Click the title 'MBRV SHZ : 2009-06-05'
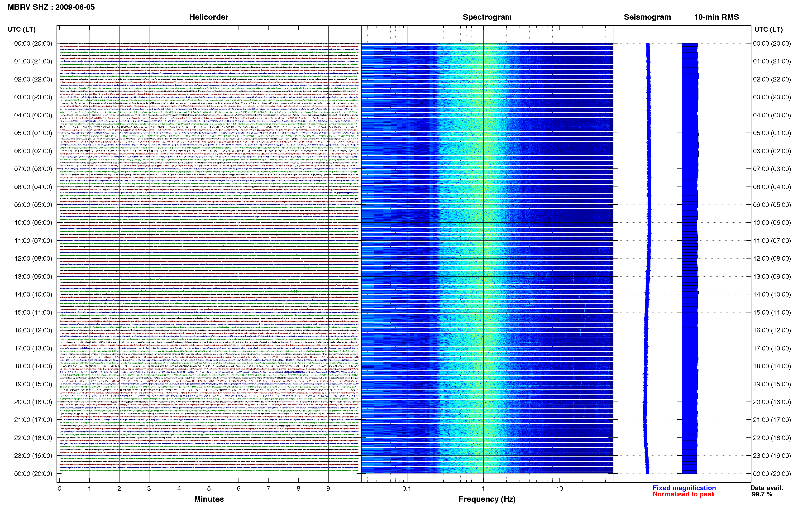 click(x=51, y=7)
